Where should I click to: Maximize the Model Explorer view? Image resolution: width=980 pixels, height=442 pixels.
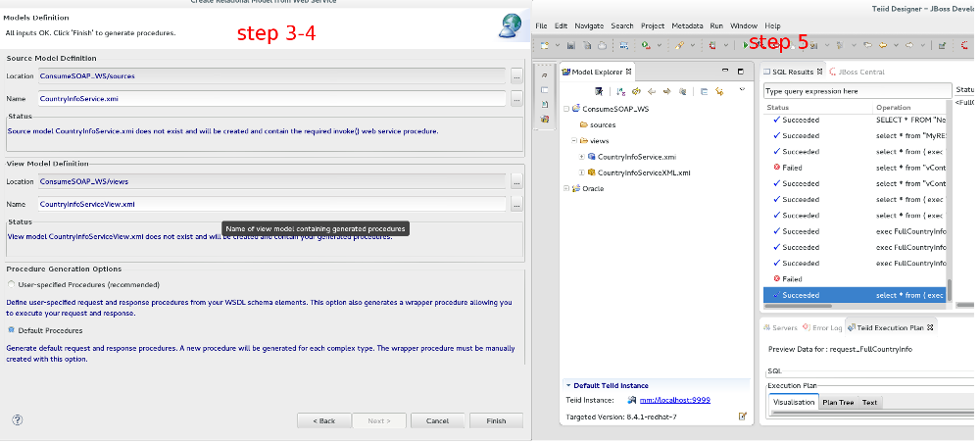(x=741, y=72)
